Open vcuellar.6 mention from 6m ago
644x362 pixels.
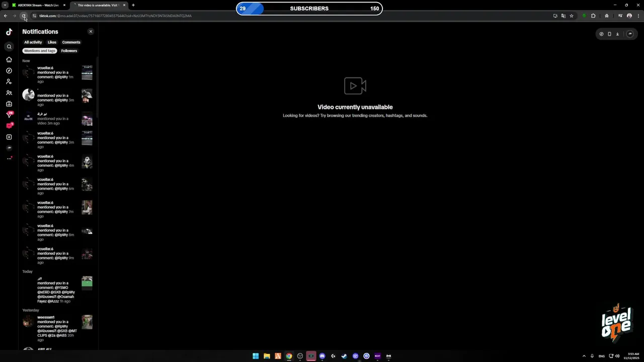click(x=57, y=186)
